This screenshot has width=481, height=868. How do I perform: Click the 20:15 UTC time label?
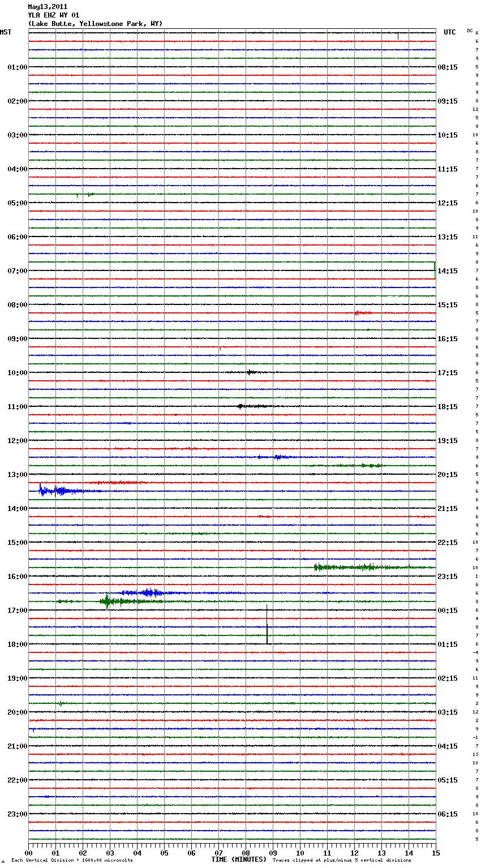point(448,475)
